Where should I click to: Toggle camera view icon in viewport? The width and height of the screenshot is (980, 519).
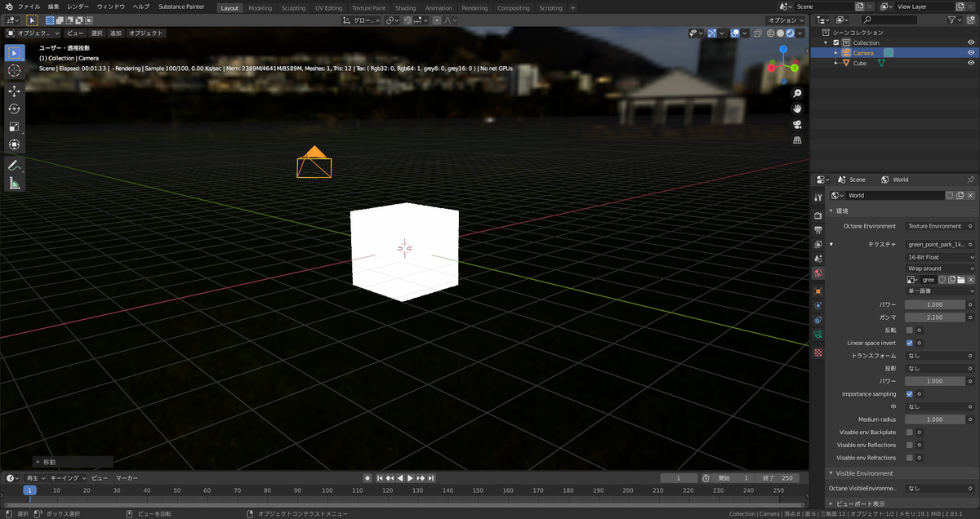point(798,125)
